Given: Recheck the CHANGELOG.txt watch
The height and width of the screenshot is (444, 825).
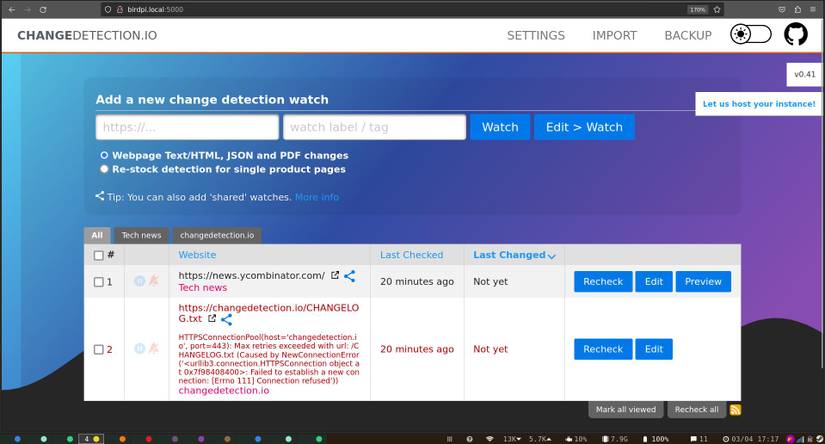Looking at the screenshot, I should click(x=603, y=349).
